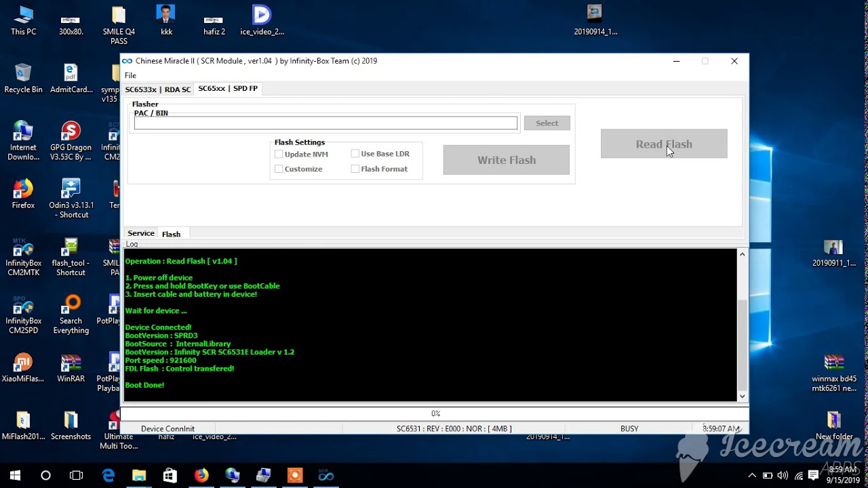
Task: Check the Use Base LDR option
Action: [x=355, y=154]
